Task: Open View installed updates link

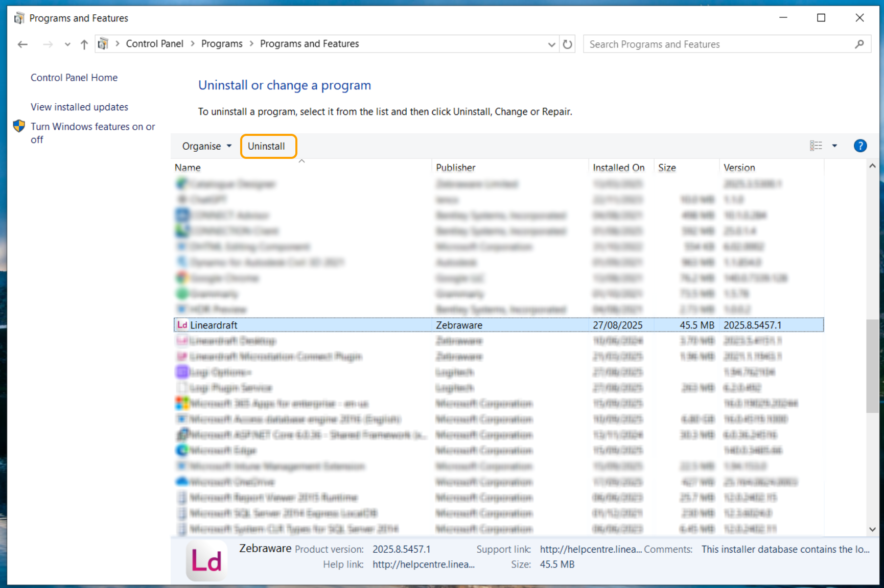Action: [x=79, y=107]
